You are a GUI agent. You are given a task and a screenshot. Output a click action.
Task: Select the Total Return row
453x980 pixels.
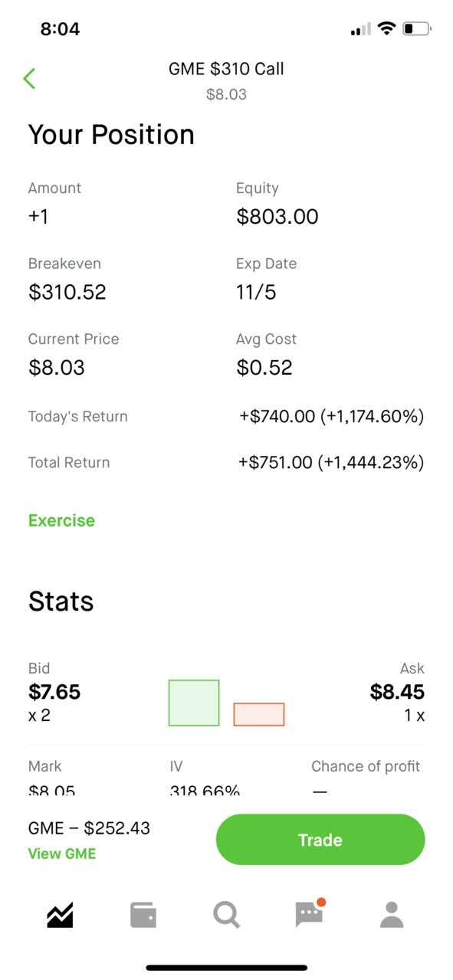pos(226,462)
